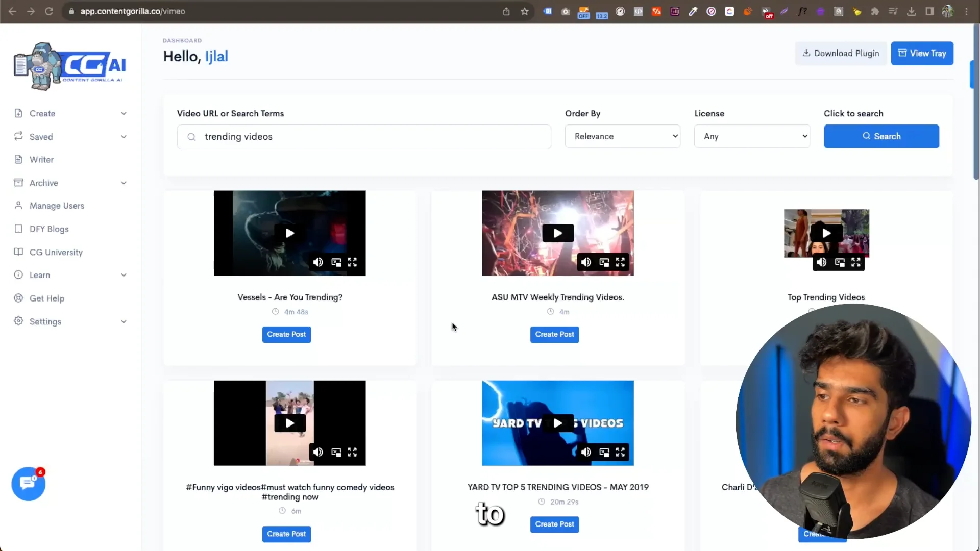Click the Download Plugin button

coord(841,53)
